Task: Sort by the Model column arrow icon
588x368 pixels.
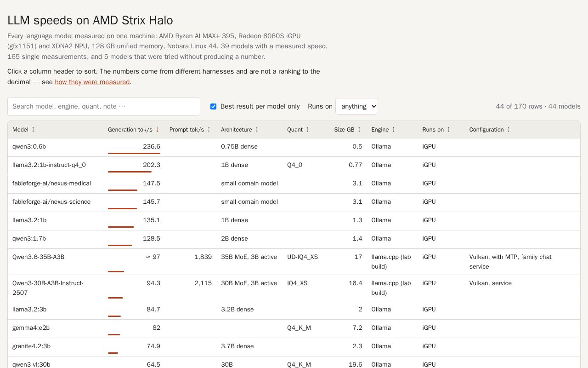Action: (33, 130)
